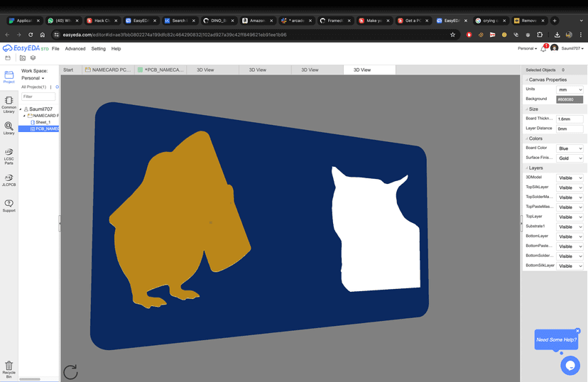
Task: Click the Need Some Help button
Action: [x=556, y=340]
